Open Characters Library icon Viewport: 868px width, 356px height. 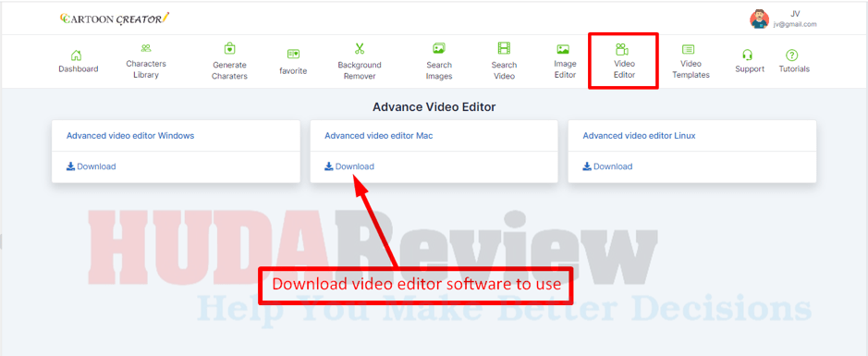click(x=145, y=49)
